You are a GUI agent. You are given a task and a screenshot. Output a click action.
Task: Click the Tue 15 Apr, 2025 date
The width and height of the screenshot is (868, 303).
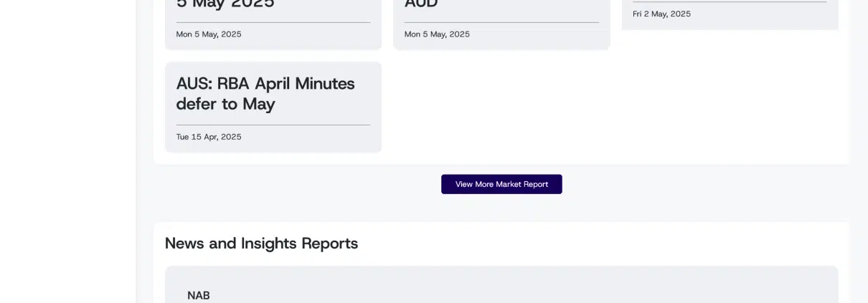pyautogui.click(x=209, y=137)
